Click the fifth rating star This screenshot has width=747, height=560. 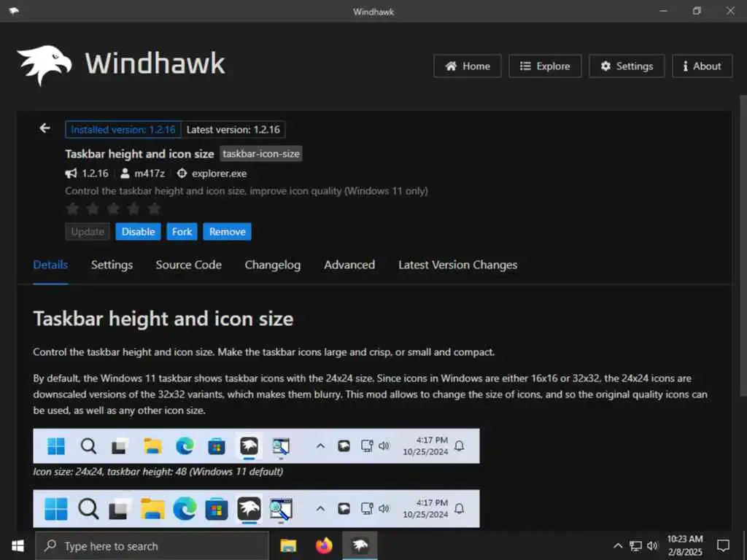point(155,209)
